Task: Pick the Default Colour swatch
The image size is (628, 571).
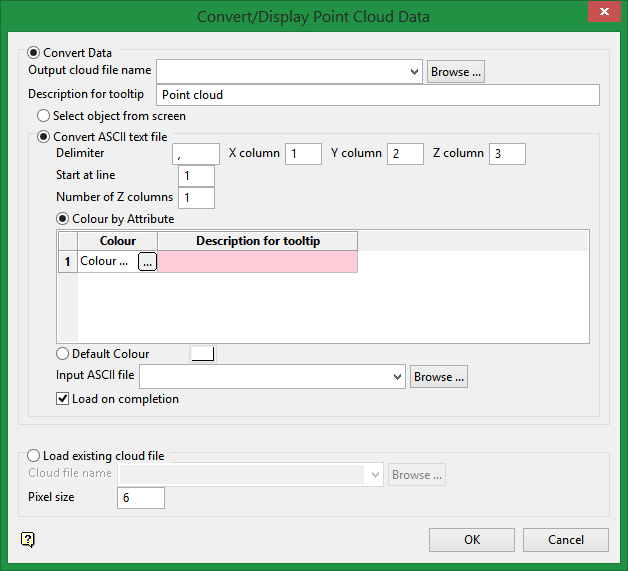Action: 203,354
